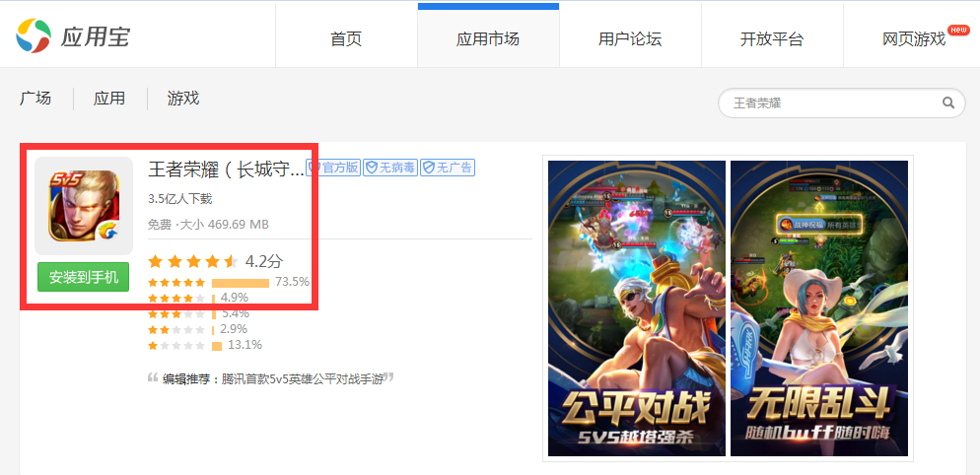Click the 无病毒 shield badge
This screenshot has height=475, width=980.
(390, 168)
